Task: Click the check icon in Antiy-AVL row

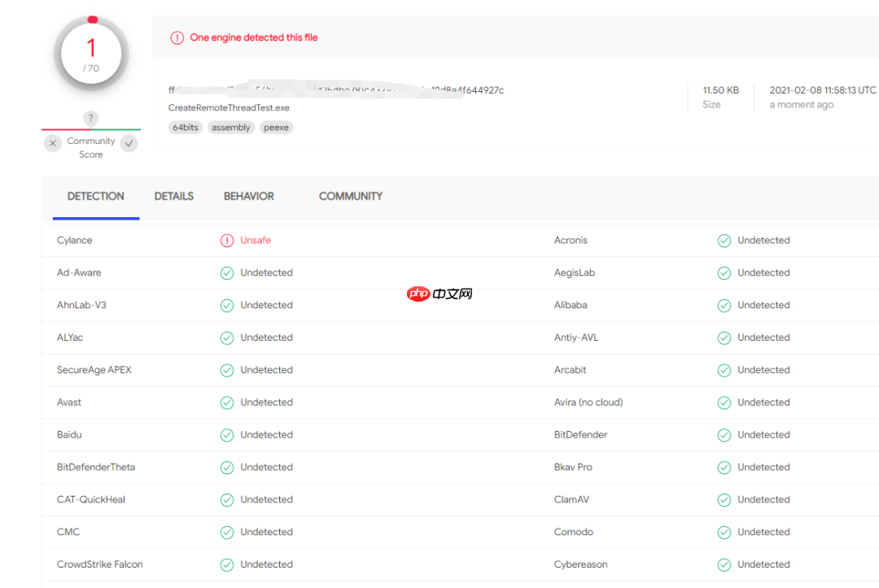Action: [724, 338]
